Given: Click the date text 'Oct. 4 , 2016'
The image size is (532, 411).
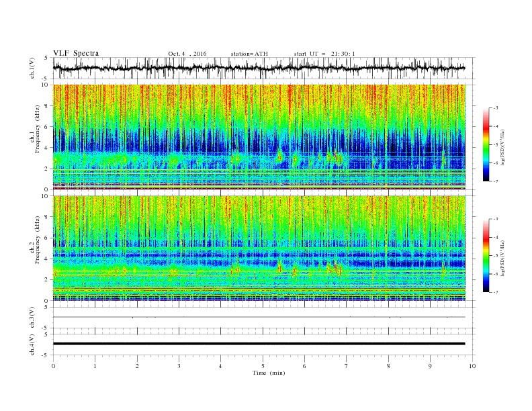Looking at the screenshot, I should coord(187,54).
